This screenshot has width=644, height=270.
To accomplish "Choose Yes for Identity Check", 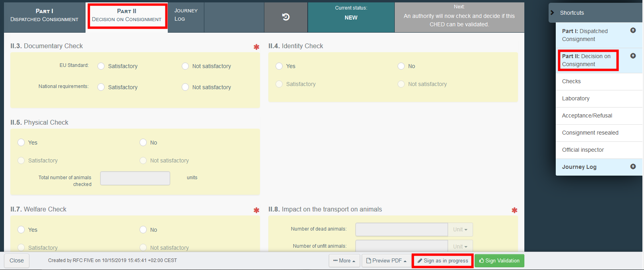I will (x=279, y=66).
